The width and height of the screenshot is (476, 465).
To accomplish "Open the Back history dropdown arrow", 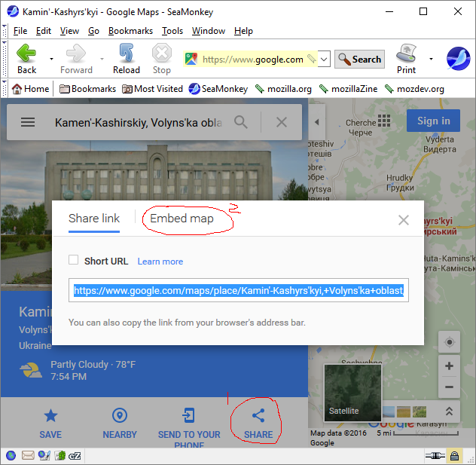I will point(52,59).
